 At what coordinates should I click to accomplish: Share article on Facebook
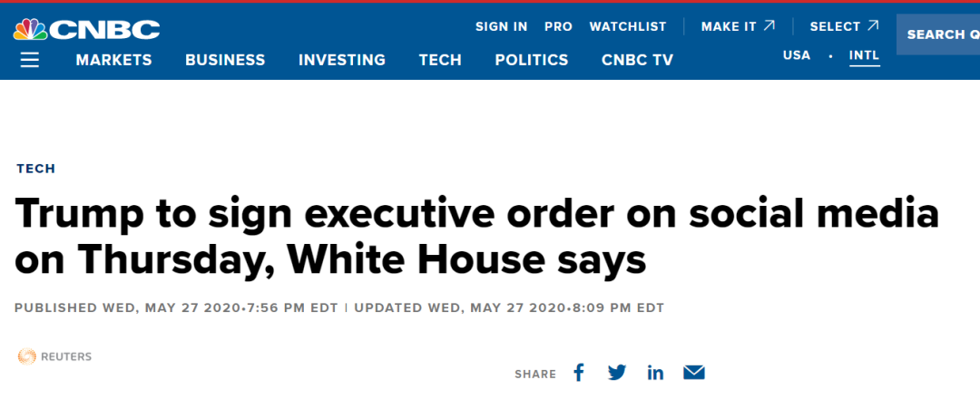coord(579,374)
